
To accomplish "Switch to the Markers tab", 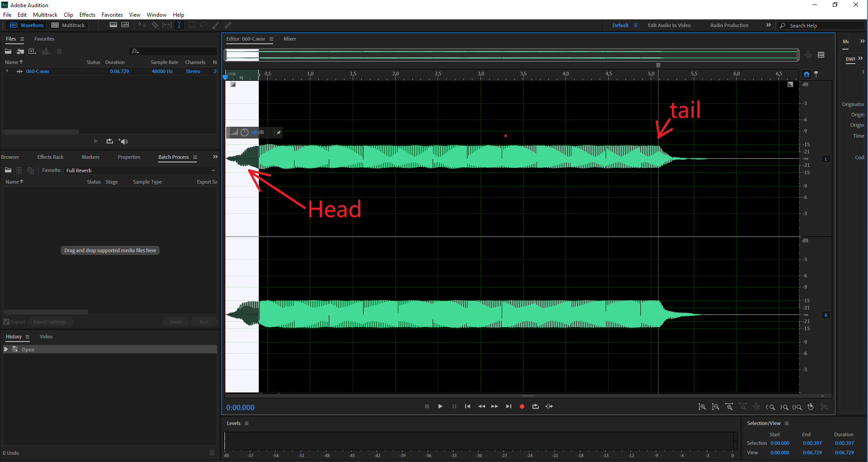I will [x=90, y=157].
